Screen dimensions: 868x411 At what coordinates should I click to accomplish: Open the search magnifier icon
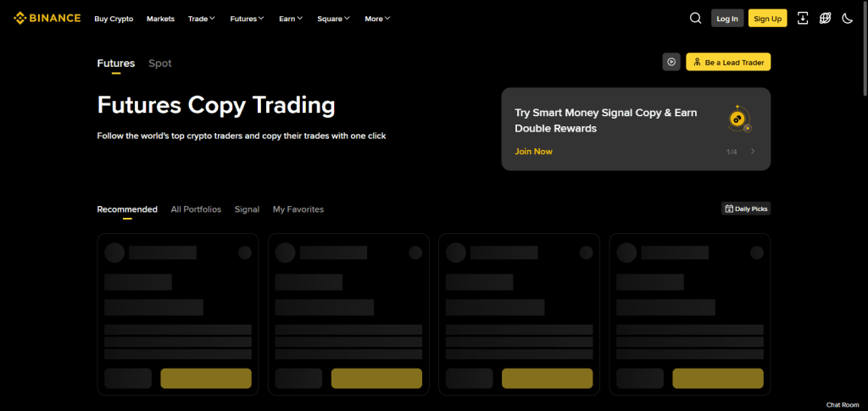(x=695, y=19)
